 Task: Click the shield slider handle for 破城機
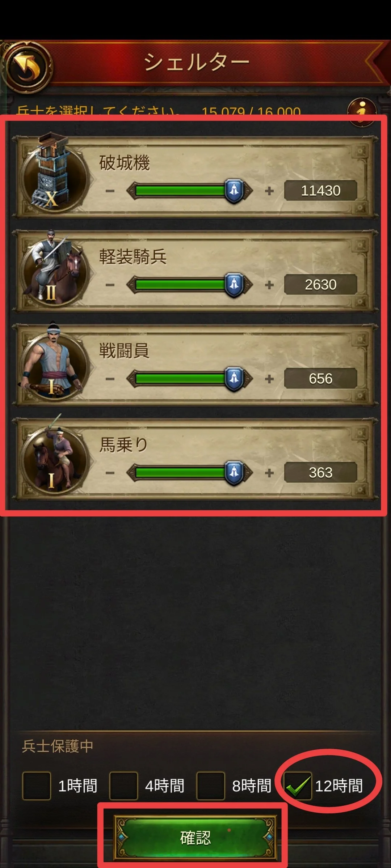pyautogui.click(x=234, y=191)
